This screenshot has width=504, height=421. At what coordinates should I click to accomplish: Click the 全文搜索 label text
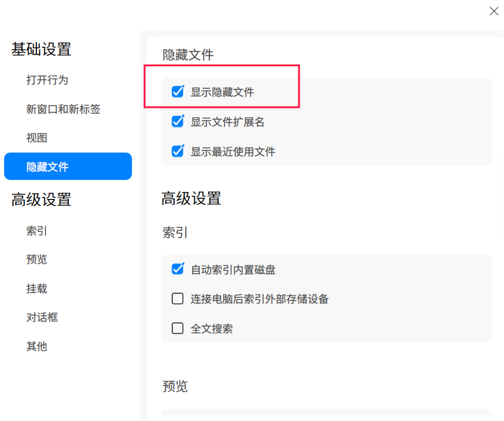tap(211, 329)
